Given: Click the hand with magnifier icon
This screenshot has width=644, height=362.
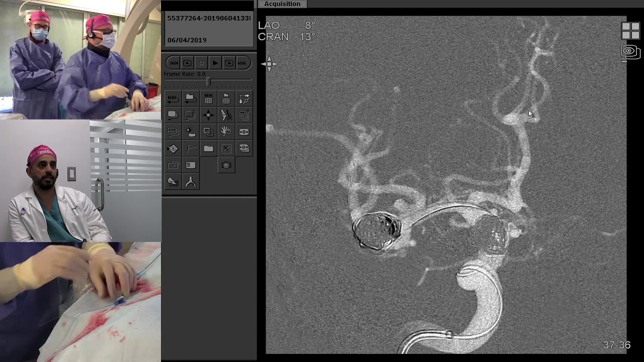Looking at the screenshot, I should click(x=226, y=132).
